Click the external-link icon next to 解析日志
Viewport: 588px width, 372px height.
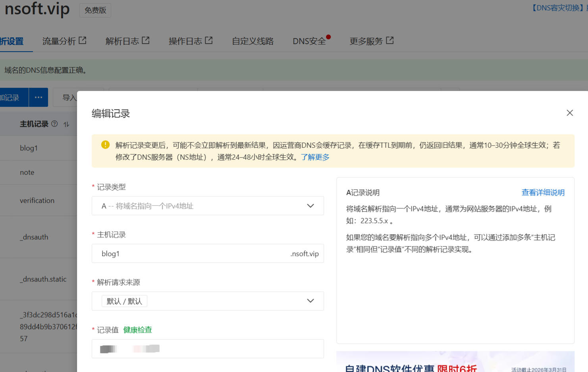tap(146, 40)
